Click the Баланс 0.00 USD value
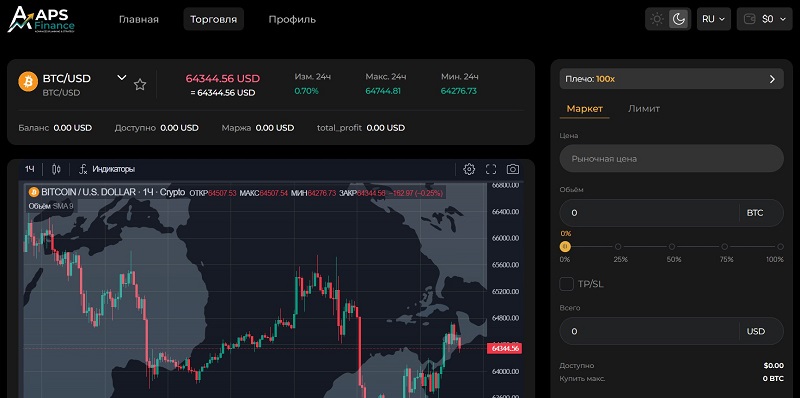This screenshot has height=398, width=800. pyautogui.click(x=72, y=128)
